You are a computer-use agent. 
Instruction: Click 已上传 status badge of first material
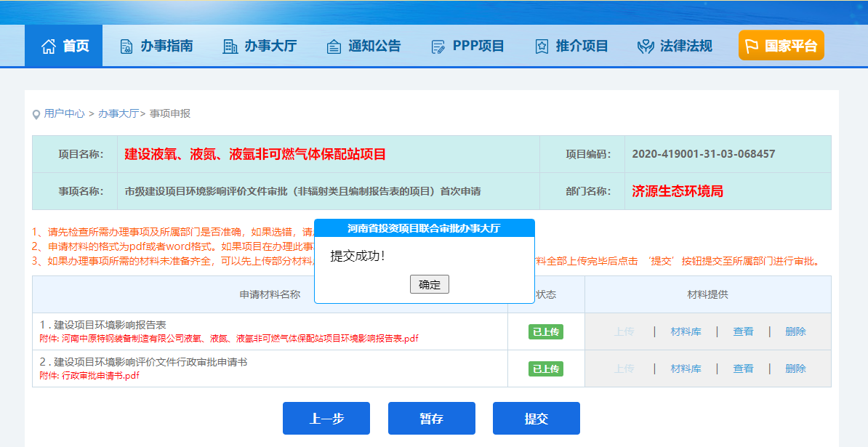(545, 332)
